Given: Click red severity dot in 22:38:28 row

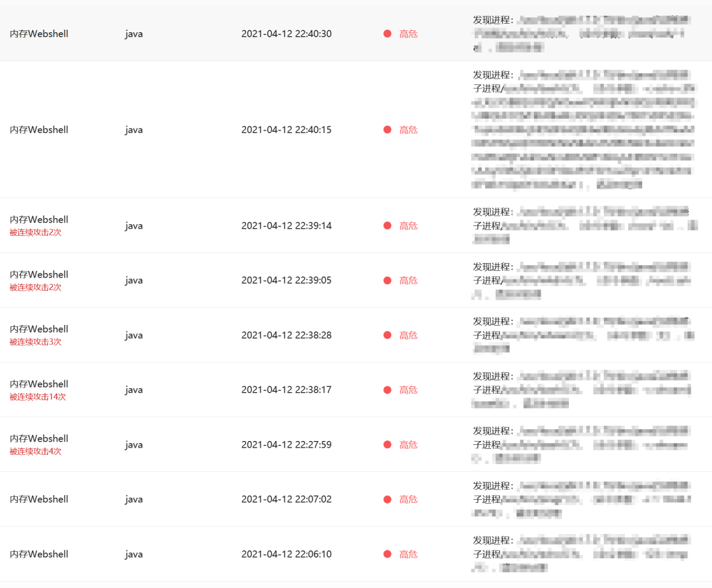Looking at the screenshot, I should point(388,335).
